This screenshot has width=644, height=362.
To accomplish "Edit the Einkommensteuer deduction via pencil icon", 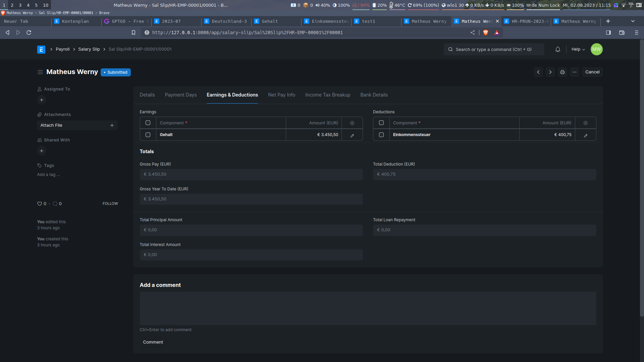I will coord(585,135).
